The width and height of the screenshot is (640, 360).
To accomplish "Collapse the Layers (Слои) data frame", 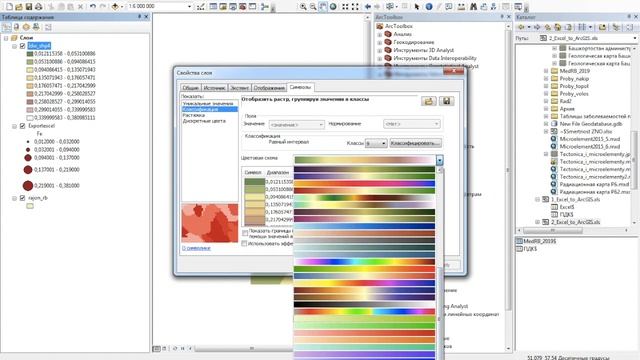I will (x=6, y=38).
